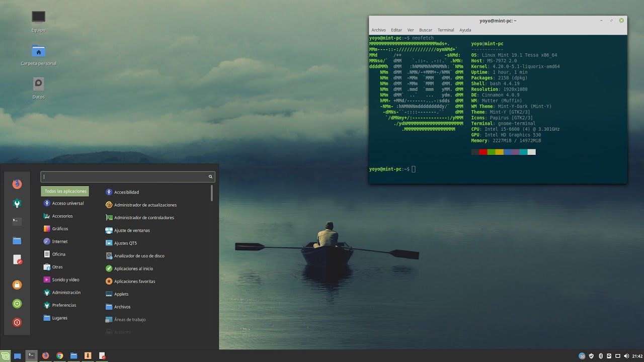Select the Internet category in the menu
Image resolution: width=644 pixels, height=362 pixels.
pos(59,241)
